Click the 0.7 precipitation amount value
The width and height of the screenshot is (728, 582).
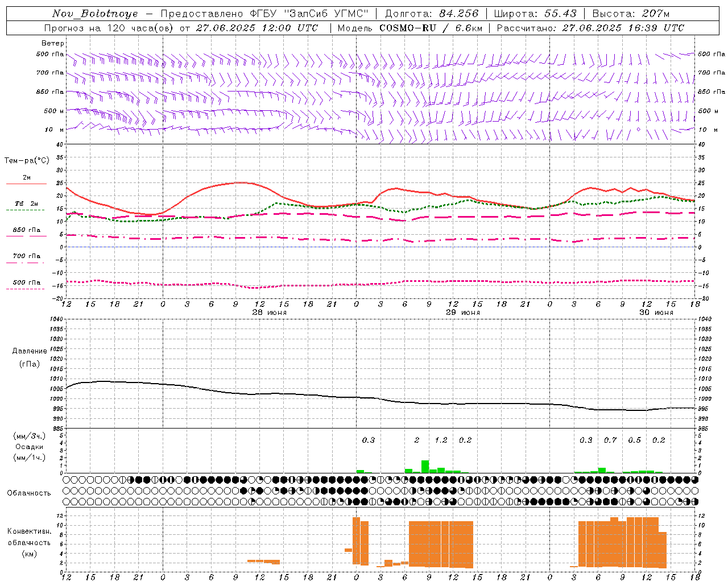610,440
